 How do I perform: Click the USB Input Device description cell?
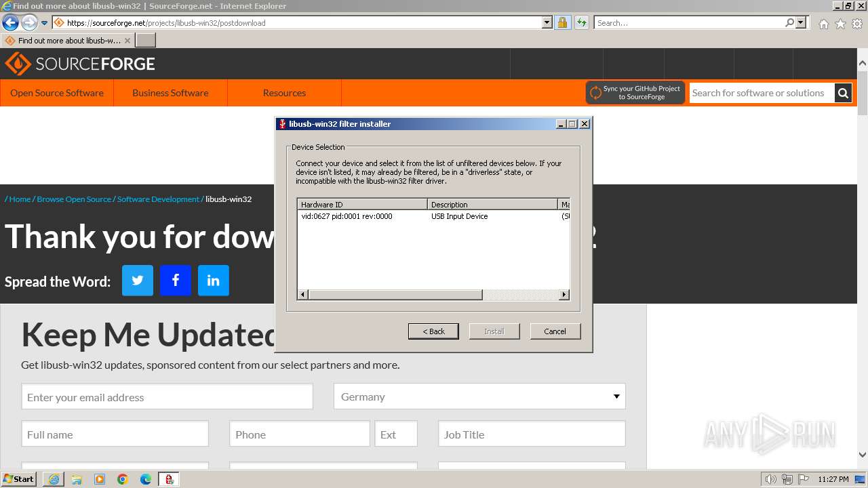pos(459,216)
